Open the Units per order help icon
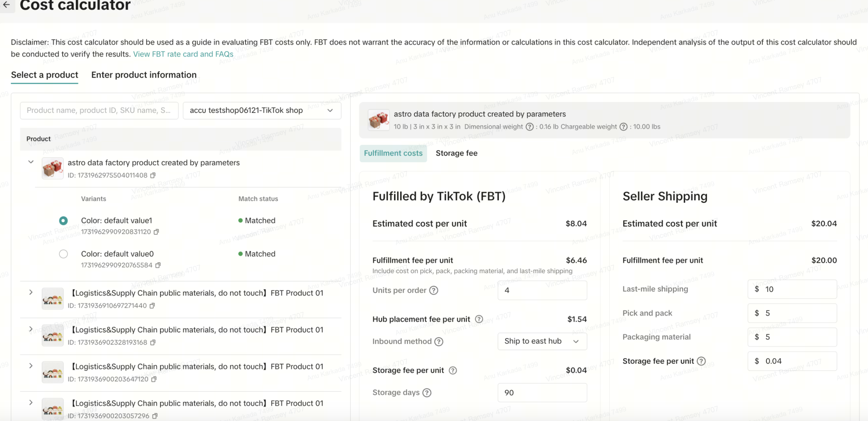This screenshot has height=421, width=868. click(433, 290)
